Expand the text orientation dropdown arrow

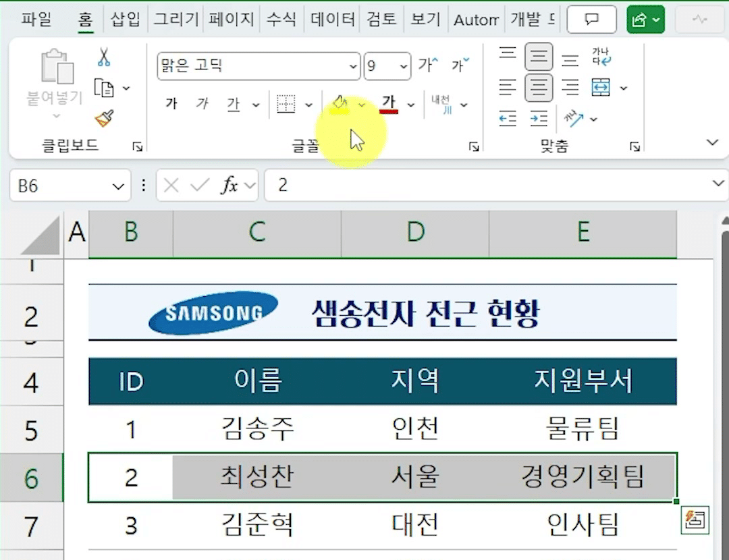click(x=594, y=119)
